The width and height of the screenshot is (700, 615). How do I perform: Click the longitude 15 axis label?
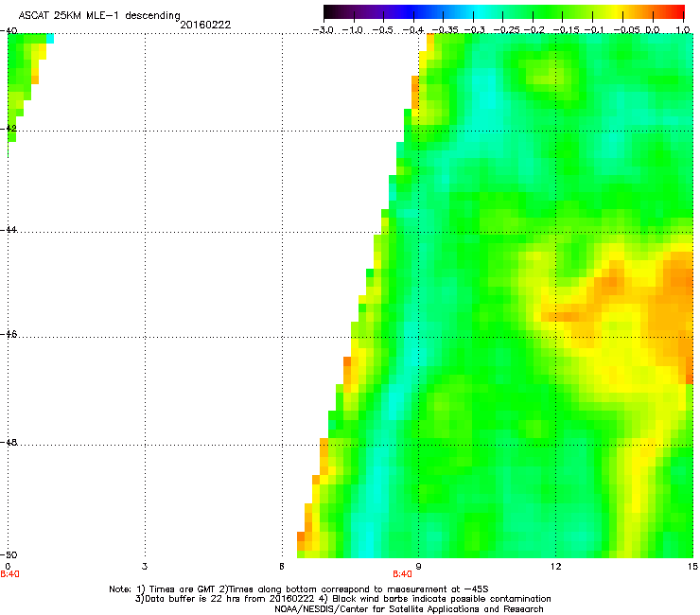[x=692, y=567]
